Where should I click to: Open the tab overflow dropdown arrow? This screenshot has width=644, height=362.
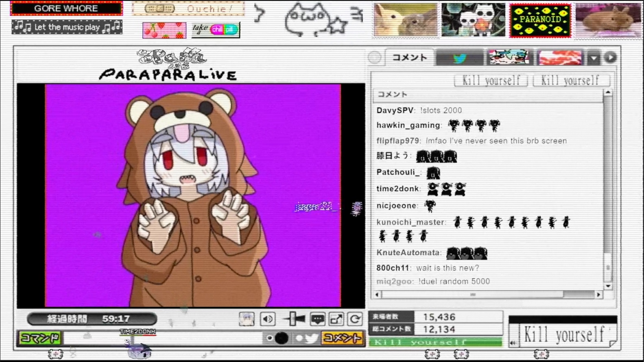(x=594, y=58)
